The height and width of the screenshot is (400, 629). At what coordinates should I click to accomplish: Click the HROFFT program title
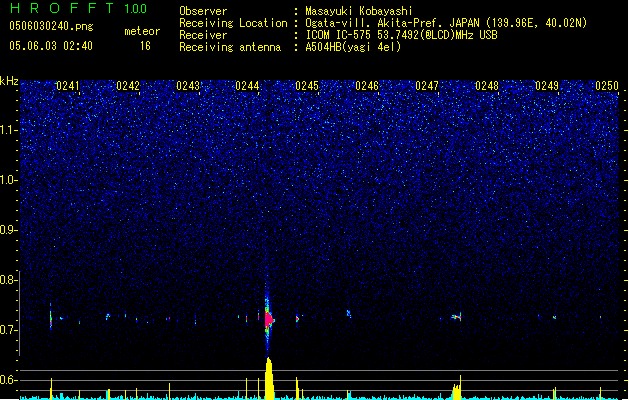click(62, 9)
